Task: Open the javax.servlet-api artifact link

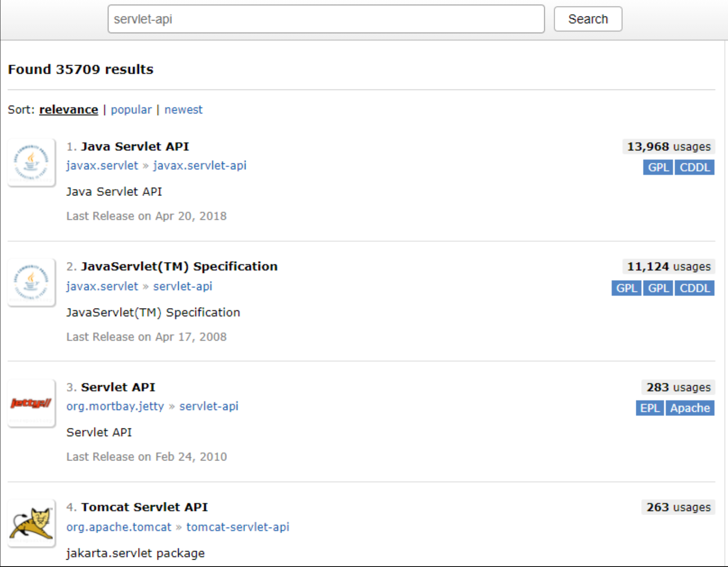Action: tap(200, 166)
